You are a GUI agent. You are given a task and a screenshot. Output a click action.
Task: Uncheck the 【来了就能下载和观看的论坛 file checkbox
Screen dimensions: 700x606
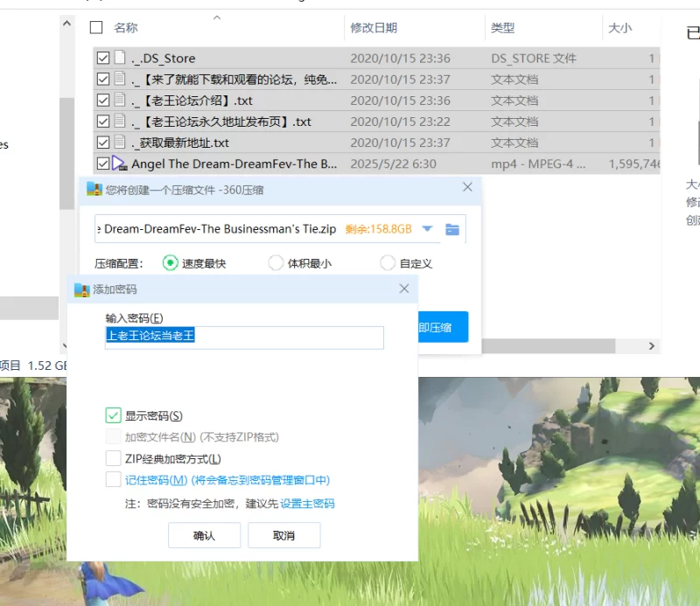tap(103, 79)
